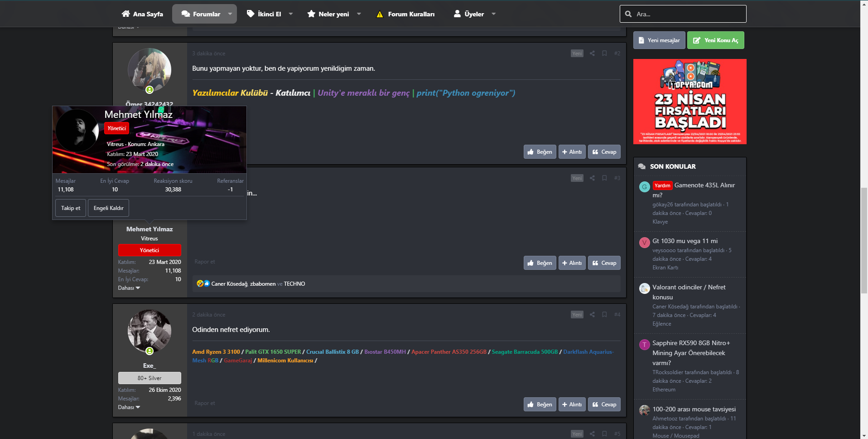
Task: Quote post #2 with Alıntı
Action: click(x=572, y=152)
